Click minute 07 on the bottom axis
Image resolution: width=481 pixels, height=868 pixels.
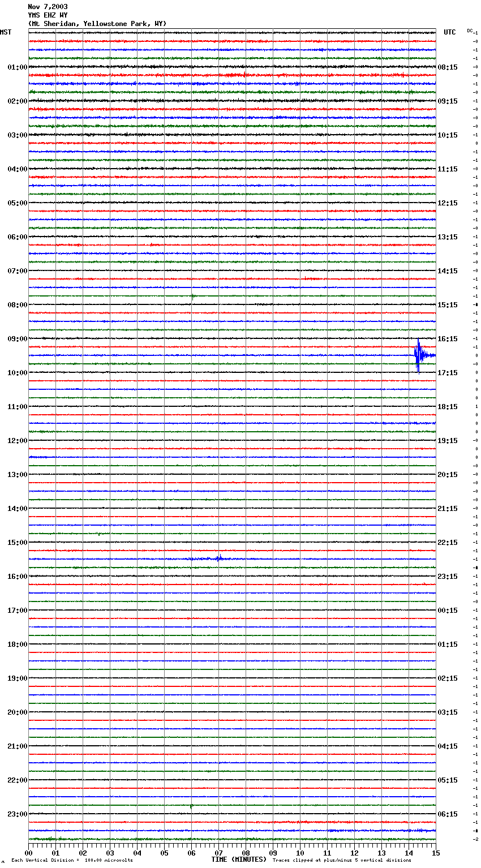(x=218, y=853)
